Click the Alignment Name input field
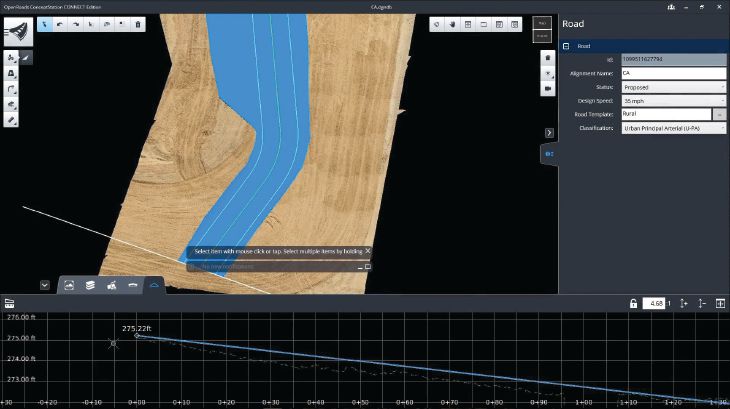The image size is (730, 409). 672,73
